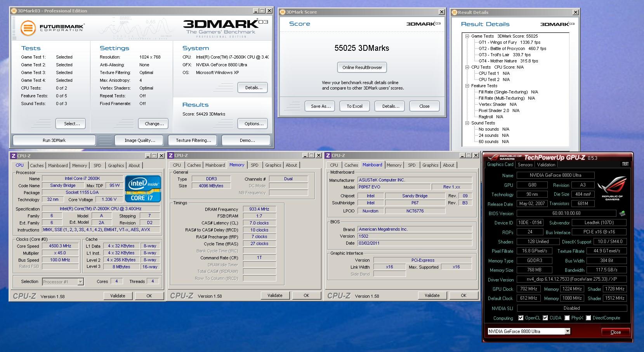
Task: Select GT2 - Battle of Proxycon row
Action: click(512, 48)
